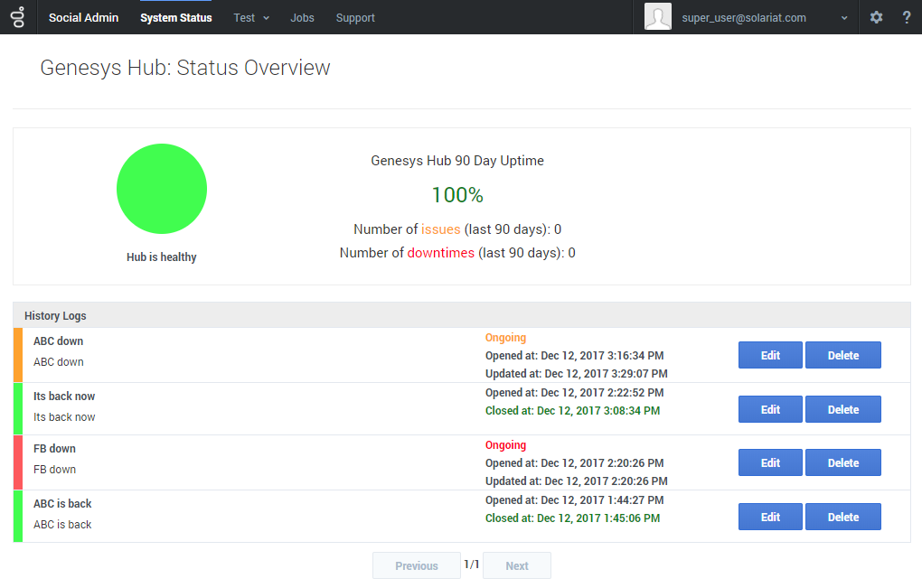
Task: Click the red severity bar of FB down
Action: pyautogui.click(x=18, y=462)
